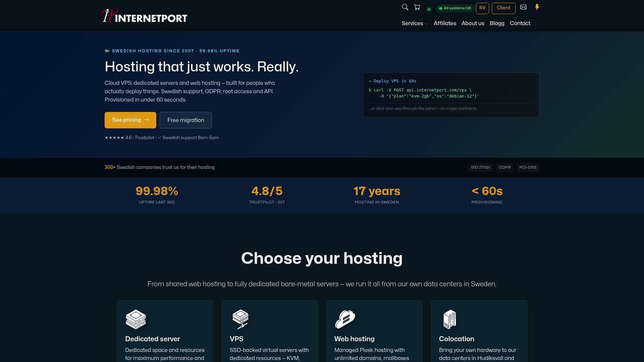This screenshot has width=644, height=362.
Task: Click the 17 years statistic
Action: point(377,191)
